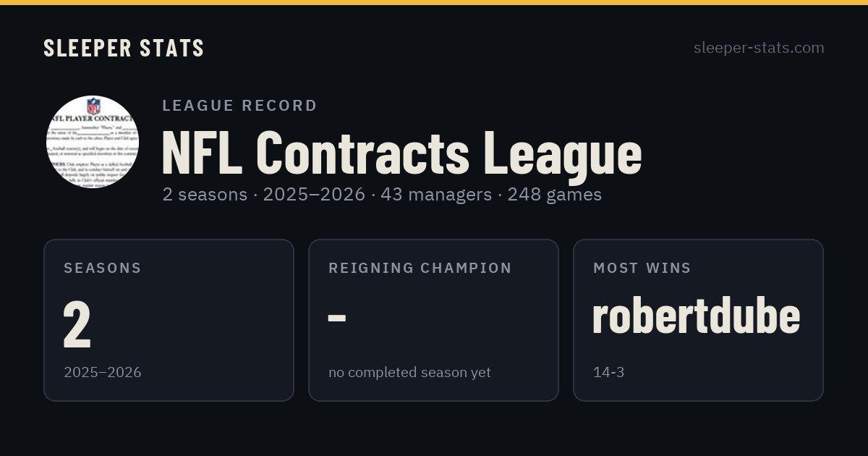
Task: Open the Seasons stat card
Action: click(169, 320)
